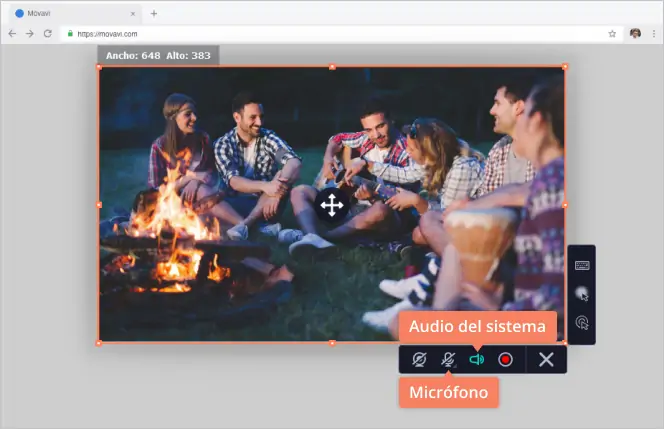Click top-right capture frame corner handle
Viewport: 664px width, 429px height.
click(565, 66)
